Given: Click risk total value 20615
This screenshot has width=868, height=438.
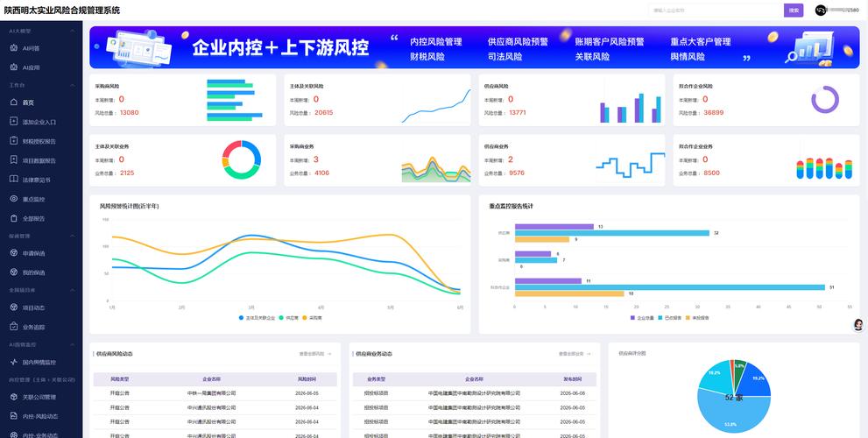Looking at the screenshot, I should click(324, 112).
